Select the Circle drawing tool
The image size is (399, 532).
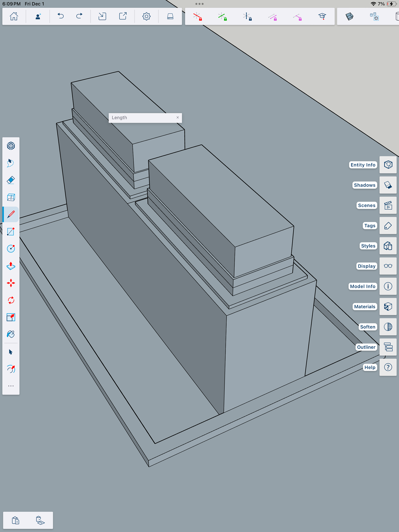coord(11,248)
